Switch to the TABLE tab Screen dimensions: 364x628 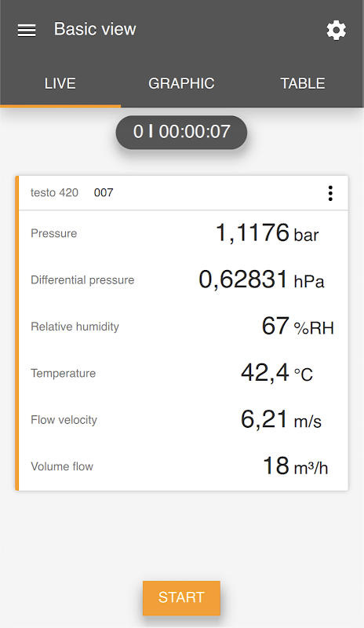[x=303, y=83]
